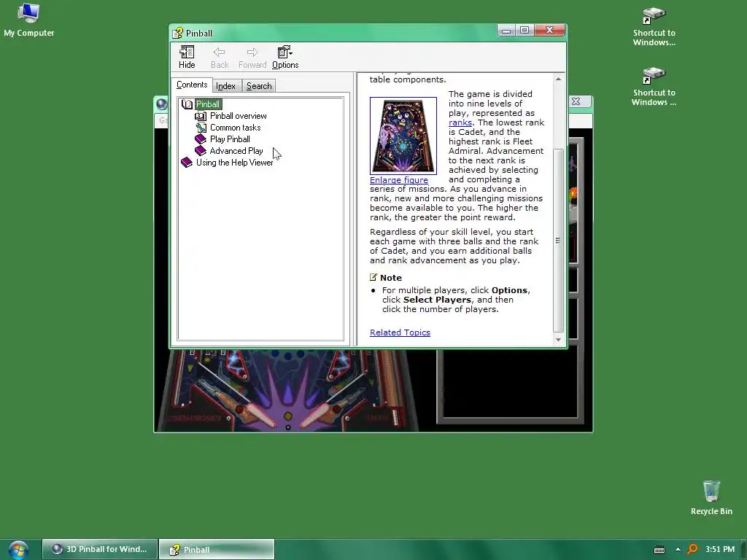Click the Note pencil icon
Screen dimensions: 747x560
coord(373,277)
